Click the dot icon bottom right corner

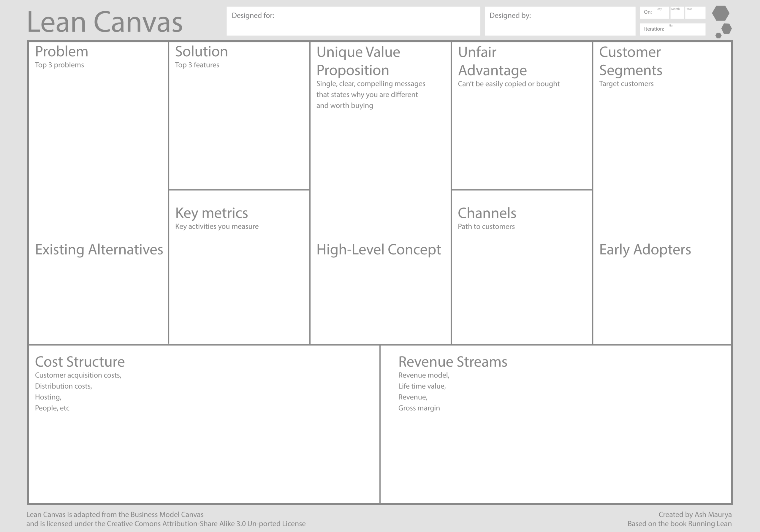[x=718, y=34]
